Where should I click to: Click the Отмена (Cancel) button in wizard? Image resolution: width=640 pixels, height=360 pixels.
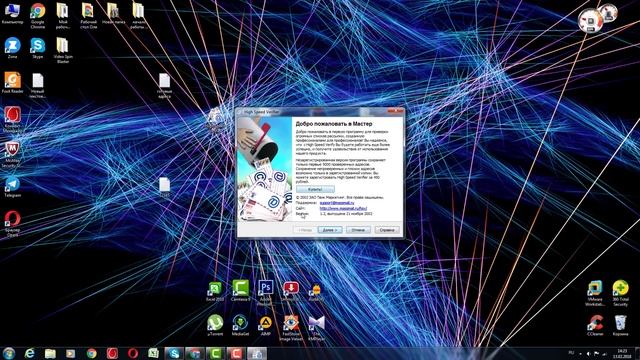click(358, 230)
